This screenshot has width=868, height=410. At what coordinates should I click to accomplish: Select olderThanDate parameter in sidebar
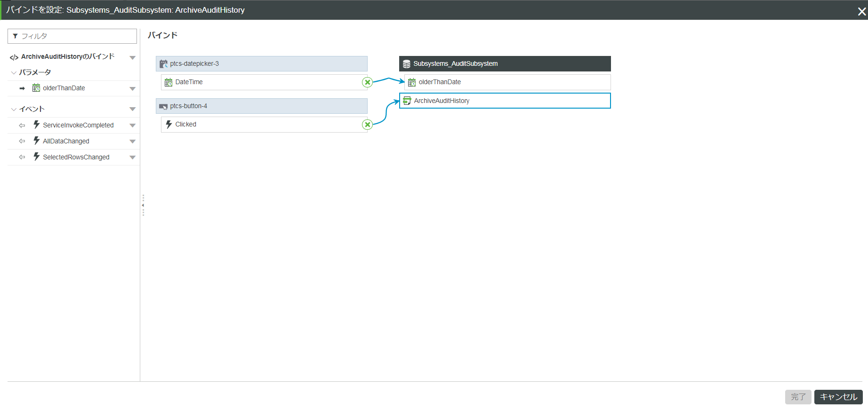(73, 88)
